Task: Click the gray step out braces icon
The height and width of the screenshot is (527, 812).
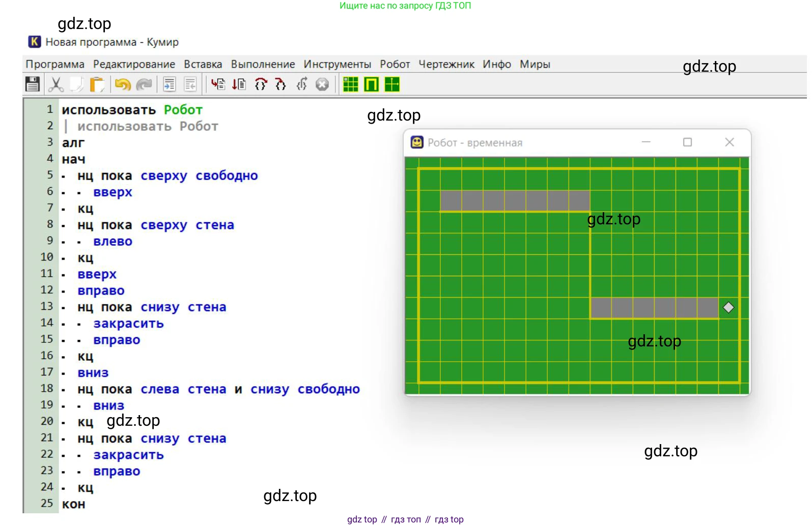Action: click(x=302, y=84)
